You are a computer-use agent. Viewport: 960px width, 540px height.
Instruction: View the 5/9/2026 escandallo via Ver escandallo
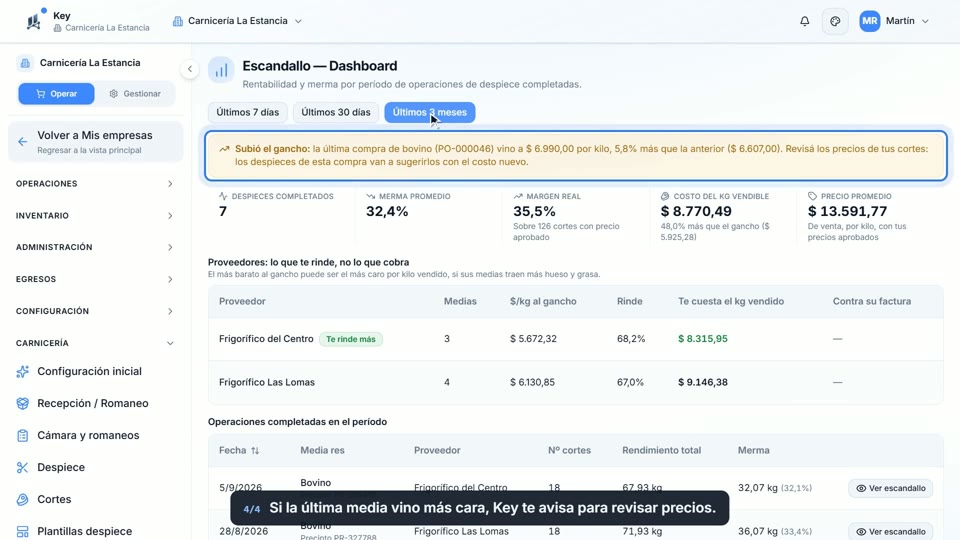pos(890,488)
